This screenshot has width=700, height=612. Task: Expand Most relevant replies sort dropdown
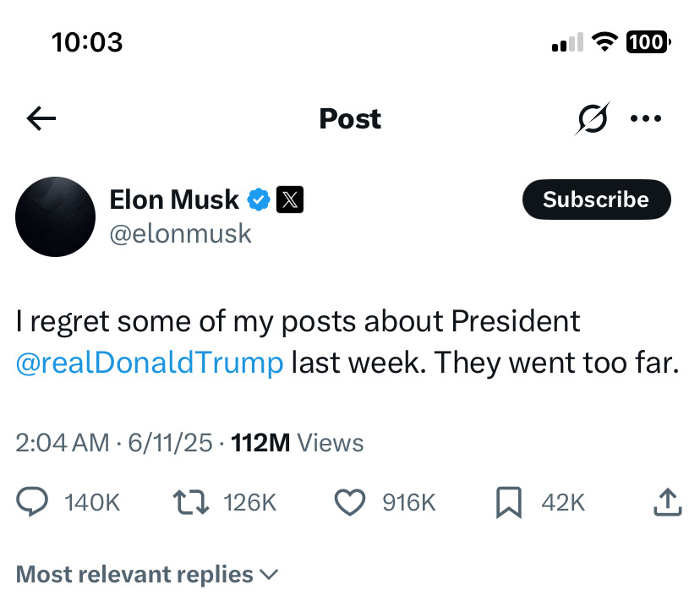[147, 574]
